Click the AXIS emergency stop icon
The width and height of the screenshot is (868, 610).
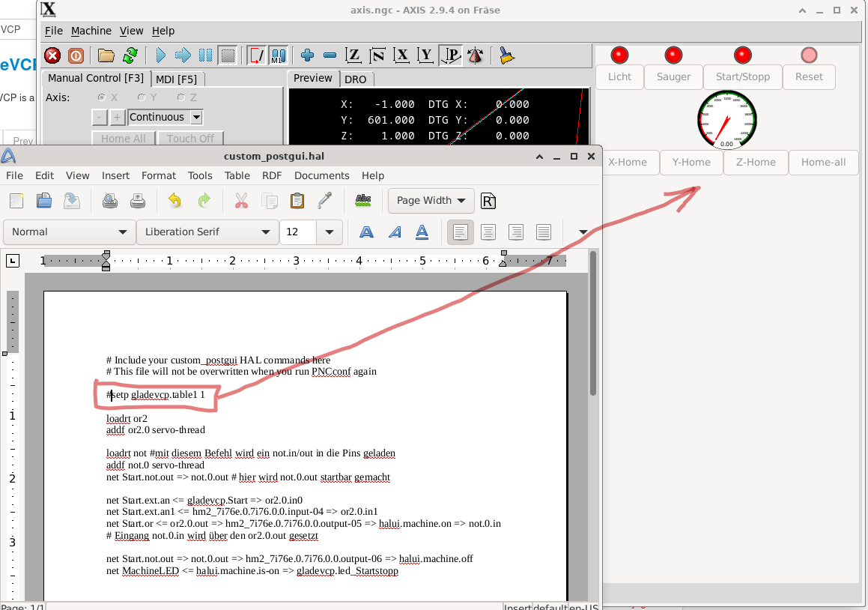pos(52,55)
